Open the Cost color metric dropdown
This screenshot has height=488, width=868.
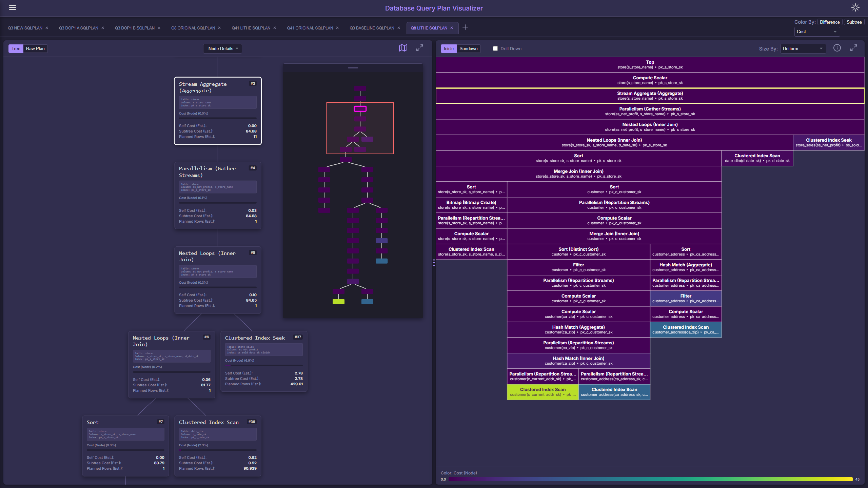[816, 32]
